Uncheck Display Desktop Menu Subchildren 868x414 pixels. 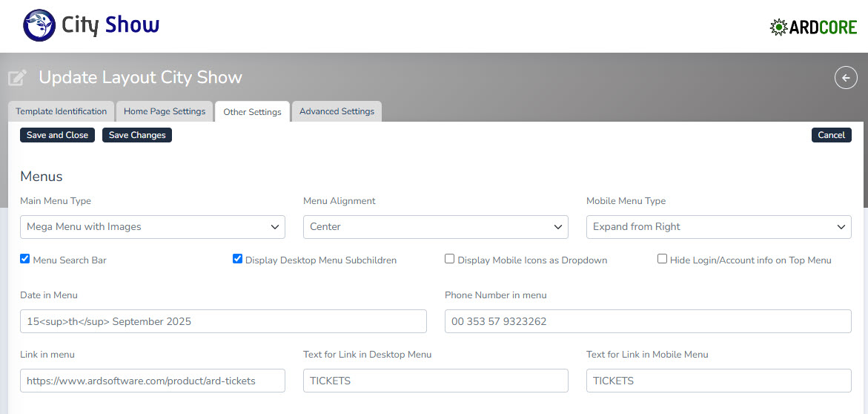click(x=238, y=259)
